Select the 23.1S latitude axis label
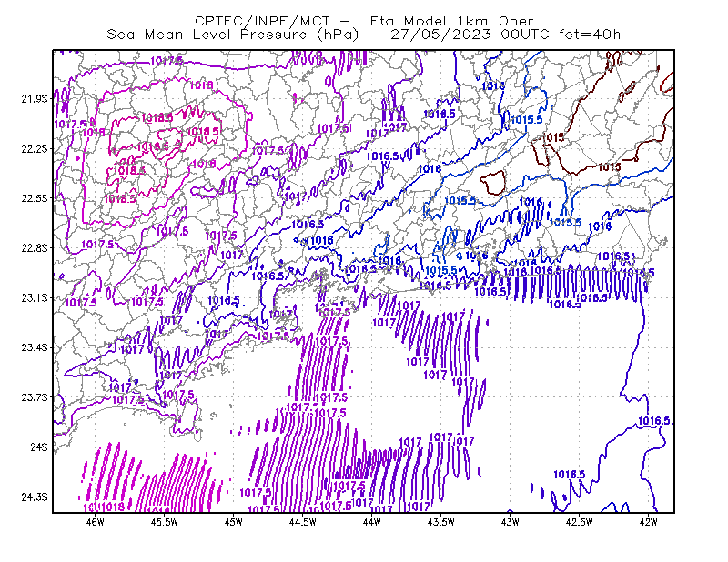This screenshot has height=562, width=728. (x=35, y=297)
